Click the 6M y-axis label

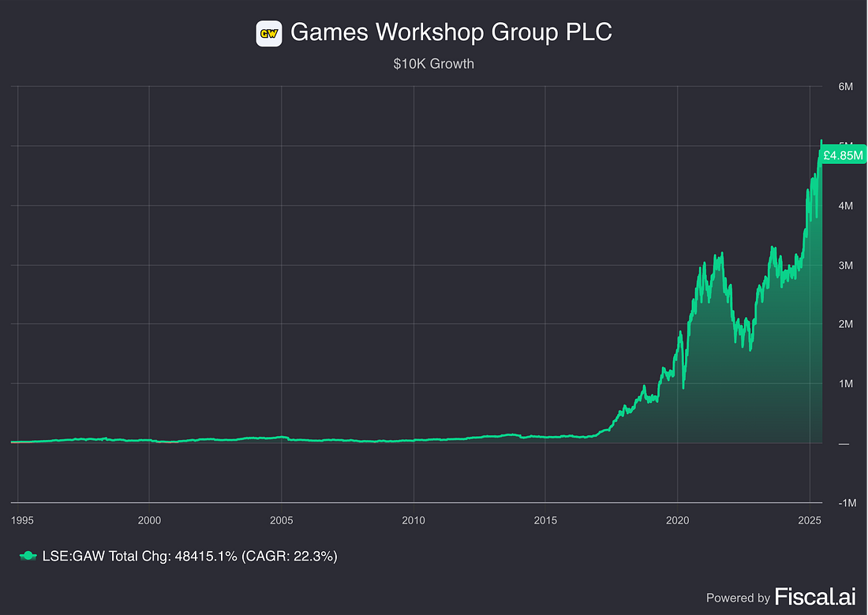point(845,87)
